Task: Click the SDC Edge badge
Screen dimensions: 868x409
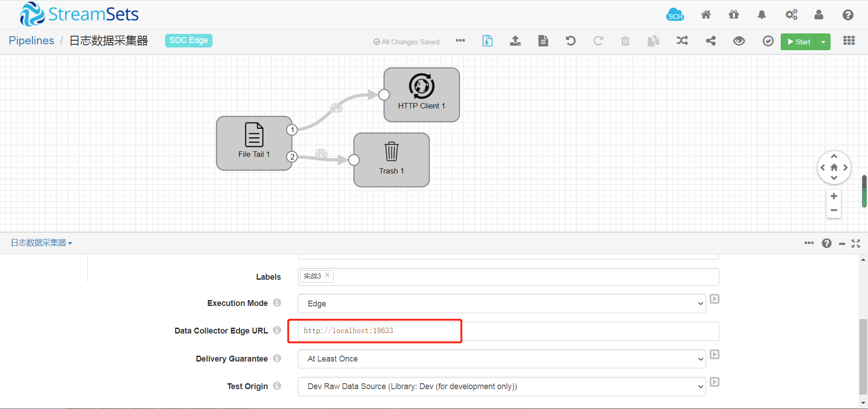Action: tap(189, 40)
